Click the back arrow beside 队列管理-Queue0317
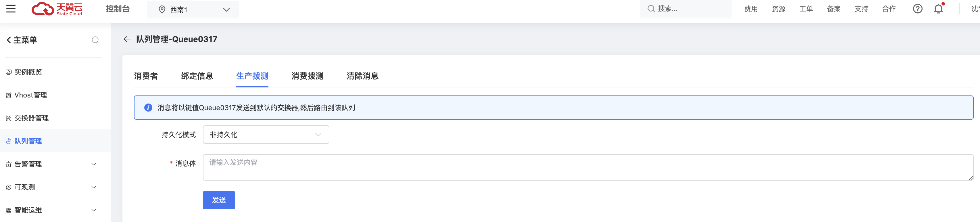Screen dimensions: 980x222 click(127, 39)
